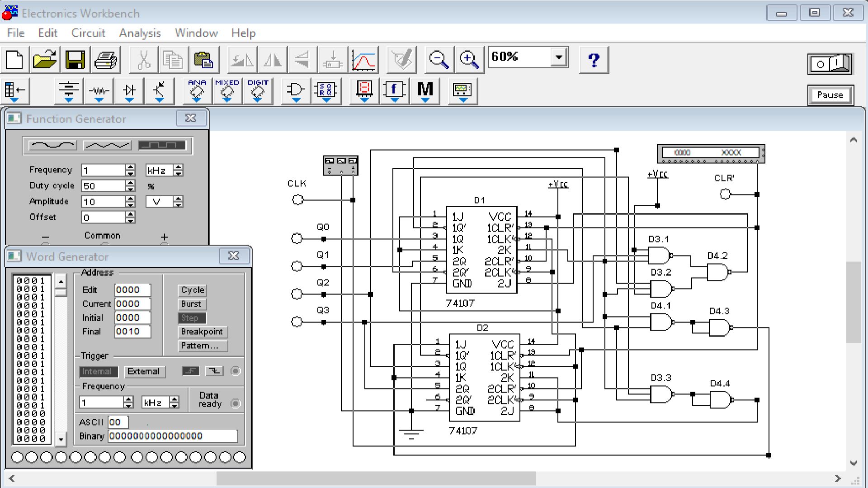The height and width of the screenshot is (488, 868).
Task: Open the Logic Gates parts bin
Action: pos(296,91)
